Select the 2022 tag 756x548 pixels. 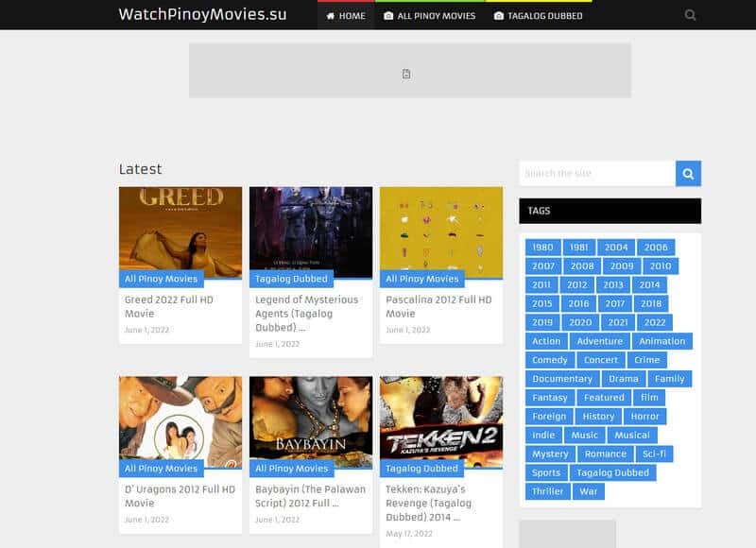click(655, 322)
